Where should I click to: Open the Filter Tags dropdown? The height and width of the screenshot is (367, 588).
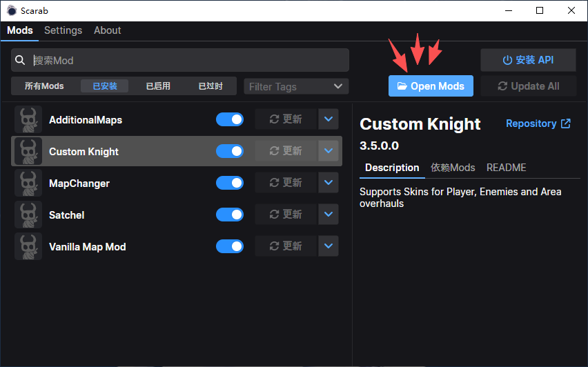coord(296,86)
